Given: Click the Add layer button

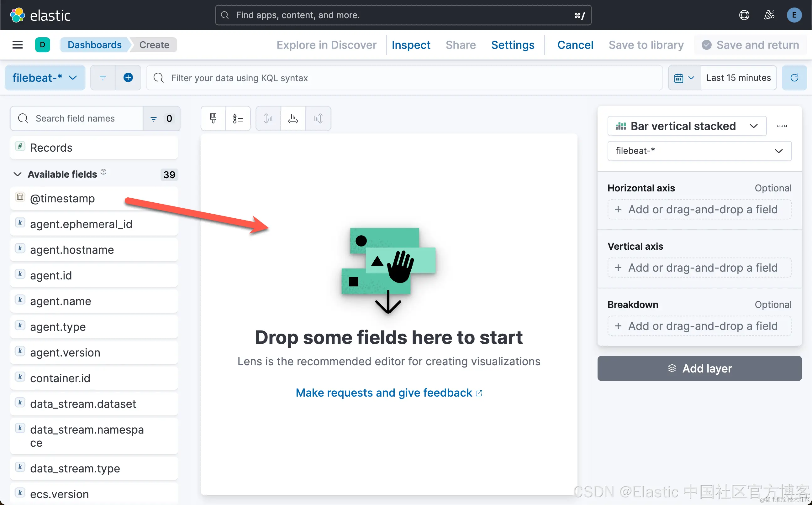Looking at the screenshot, I should pyautogui.click(x=699, y=368).
